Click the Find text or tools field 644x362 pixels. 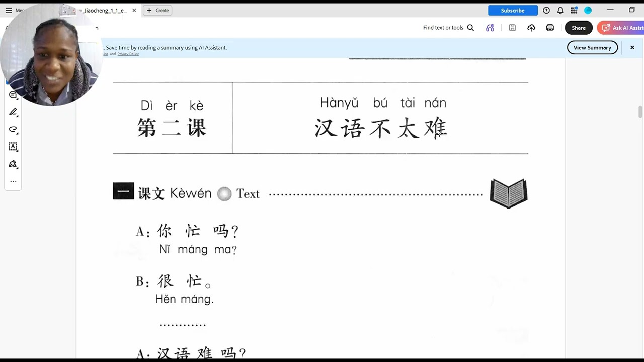[448, 28]
